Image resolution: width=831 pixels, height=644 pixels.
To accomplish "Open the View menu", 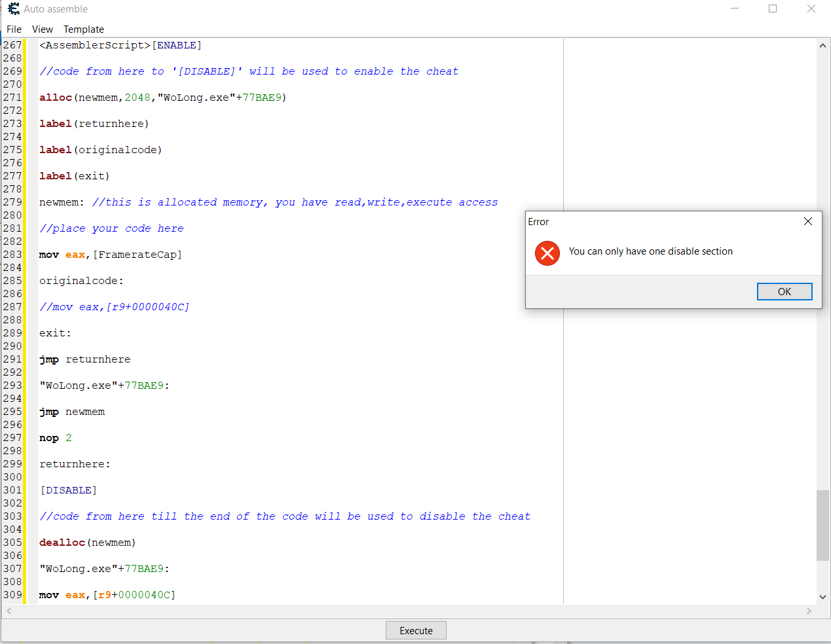I will pyautogui.click(x=43, y=29).
